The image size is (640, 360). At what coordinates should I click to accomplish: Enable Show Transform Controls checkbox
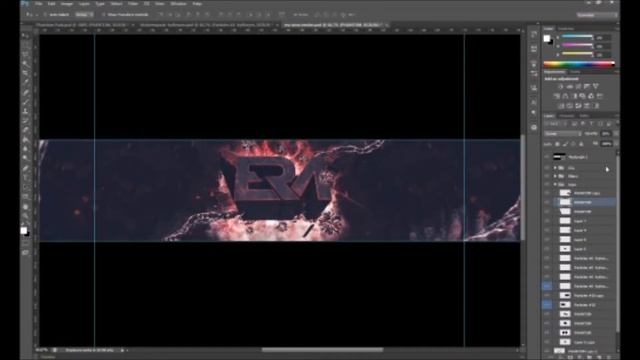(103, 15)
